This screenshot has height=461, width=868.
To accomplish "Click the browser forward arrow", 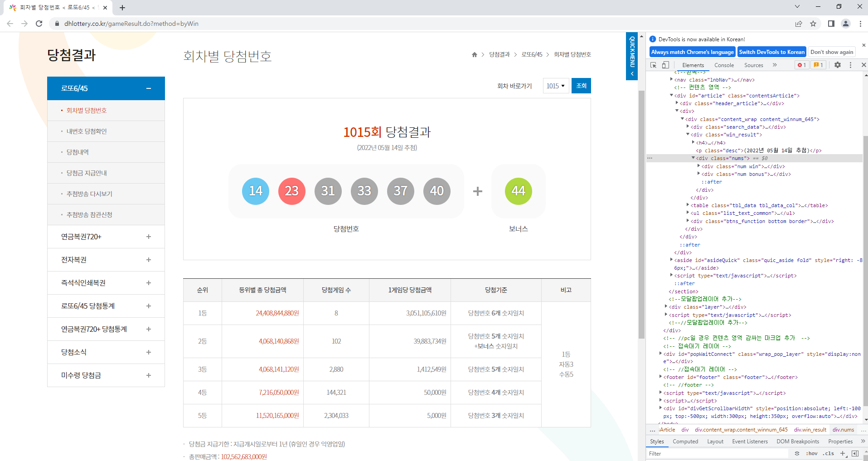I will pyautogui.click(x=24, y=24).
